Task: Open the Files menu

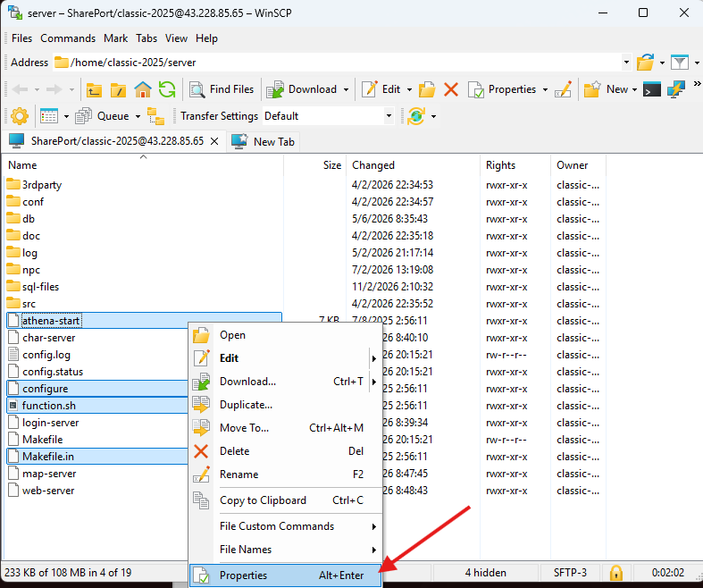Action: [x=21, y=38]
